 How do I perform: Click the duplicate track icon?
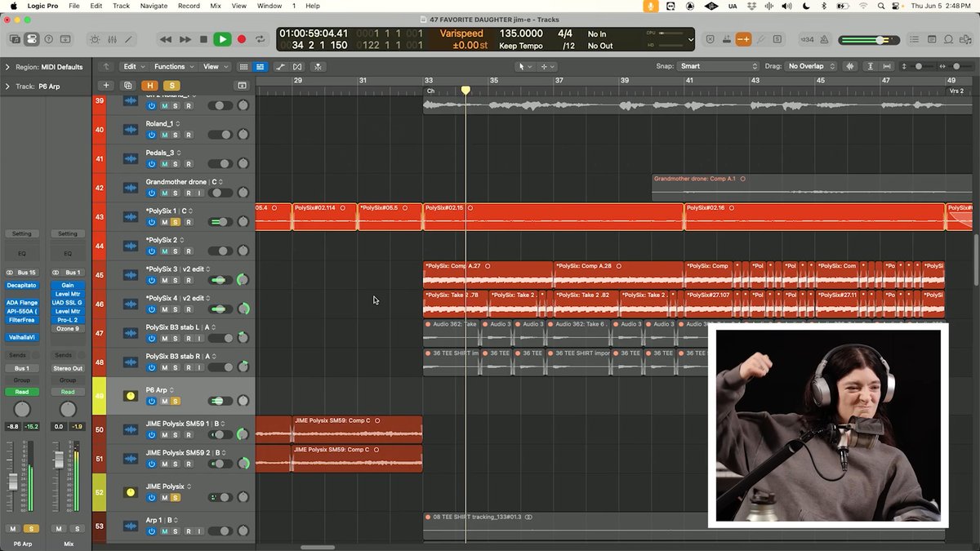127,85
